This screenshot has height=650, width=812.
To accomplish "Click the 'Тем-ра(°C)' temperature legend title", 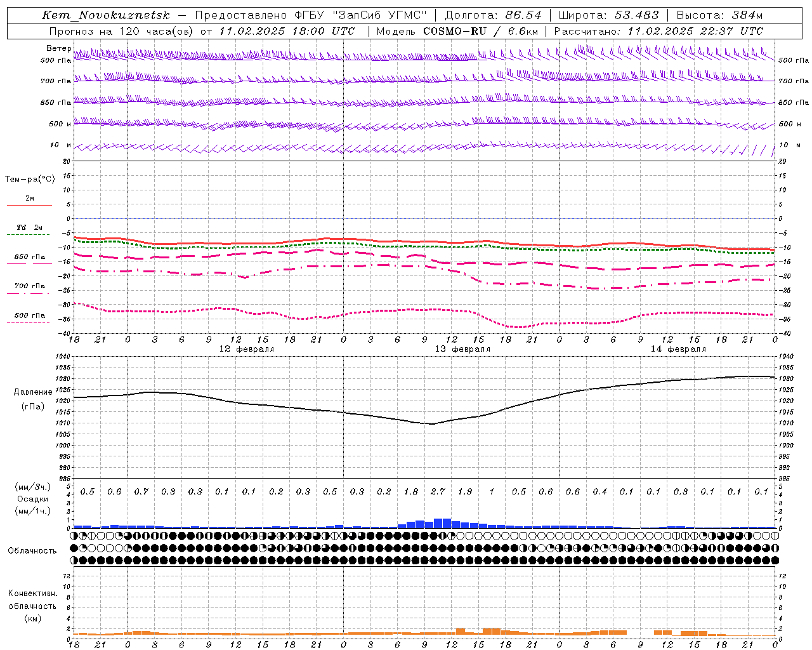I will pos(30,180).
